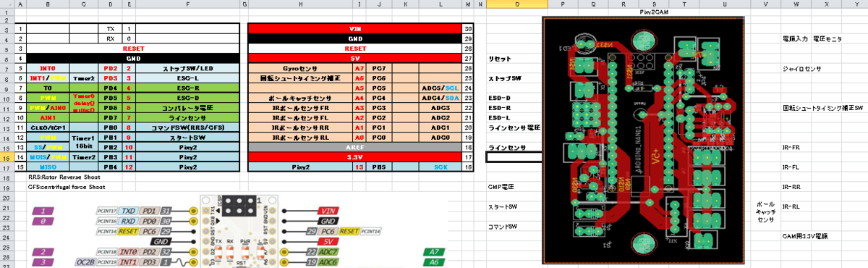Click the PC4 cell
The height and width of the screenshot is (268, 868).
point(378,97)
